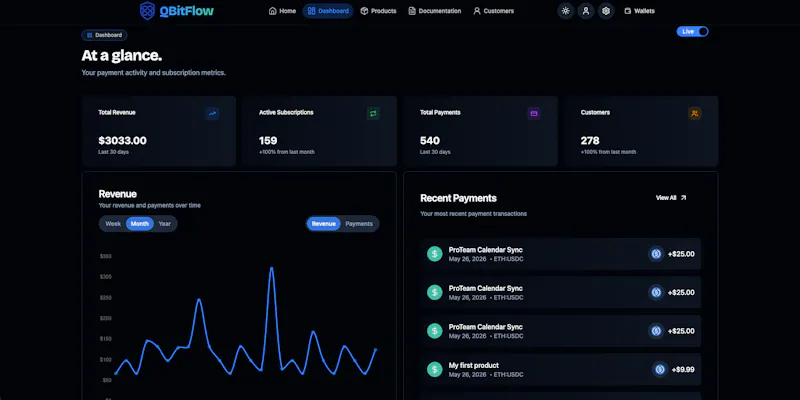Click green dollar icon of first ProTeam payment
This screenshot has height=400, width=800.
[435, 254]
